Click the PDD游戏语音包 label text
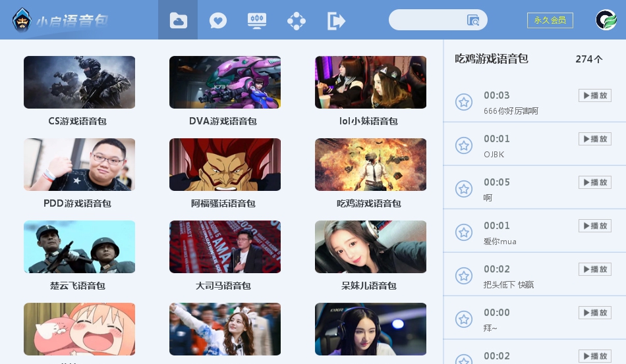Viewport: 626px width, 364px height. [x=78, y=203]
